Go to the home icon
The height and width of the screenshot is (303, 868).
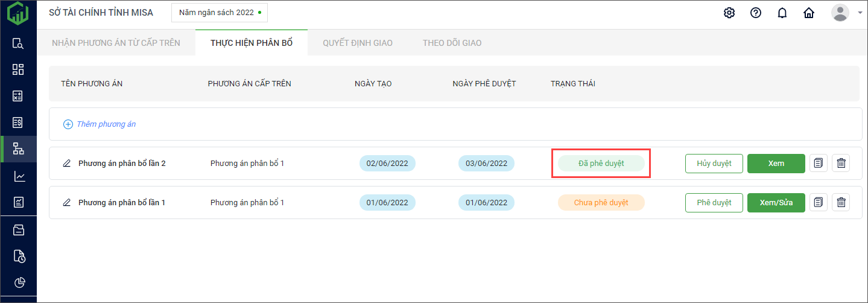click(x=809, y=13)
